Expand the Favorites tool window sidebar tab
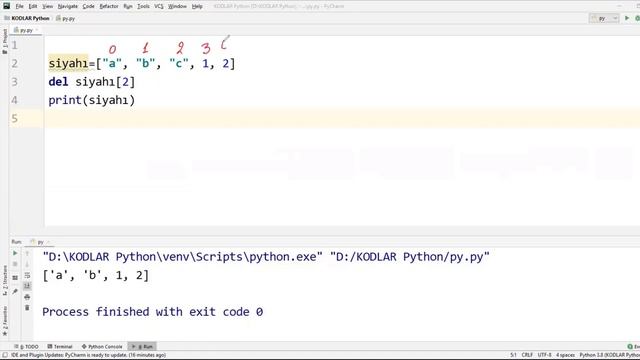 [4, 321]
